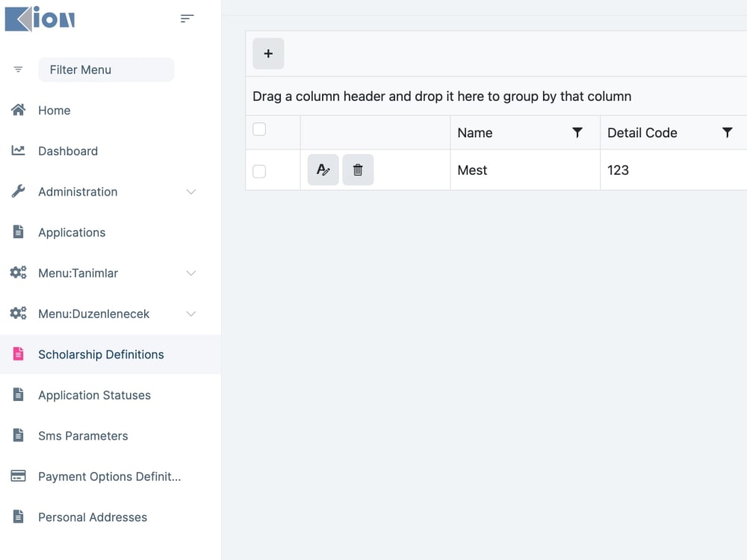Open Sms Parameters page
This screenshot has height=560, width=747.
pyautogui.click(x=83, y=436)
